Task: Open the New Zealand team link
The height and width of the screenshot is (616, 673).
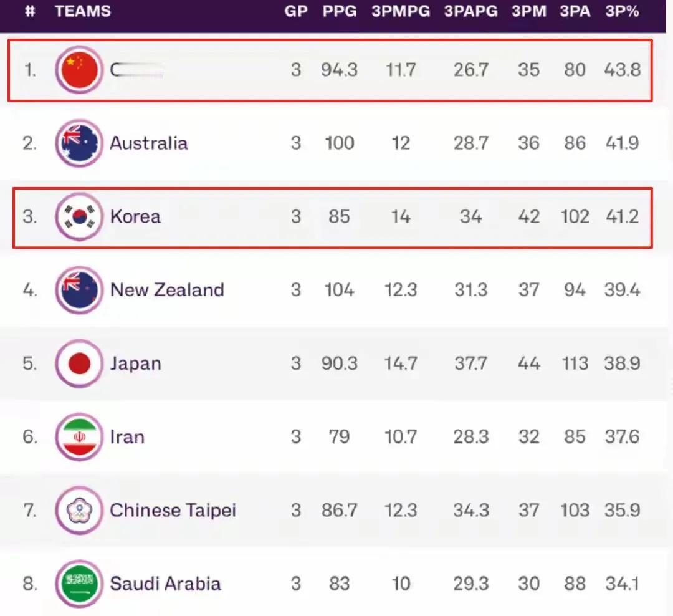Action: click(x=167, y=290)
